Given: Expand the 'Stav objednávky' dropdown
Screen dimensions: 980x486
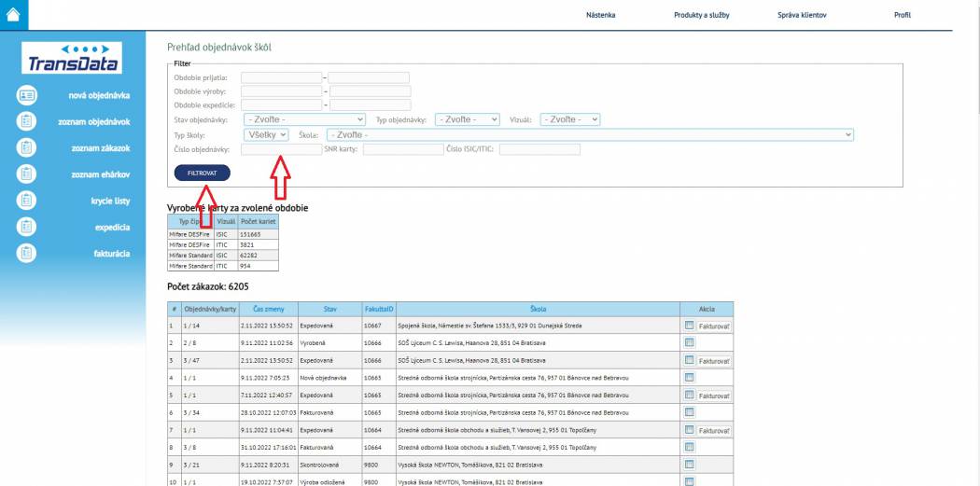Looking at the screenshot, I should 304,119.
